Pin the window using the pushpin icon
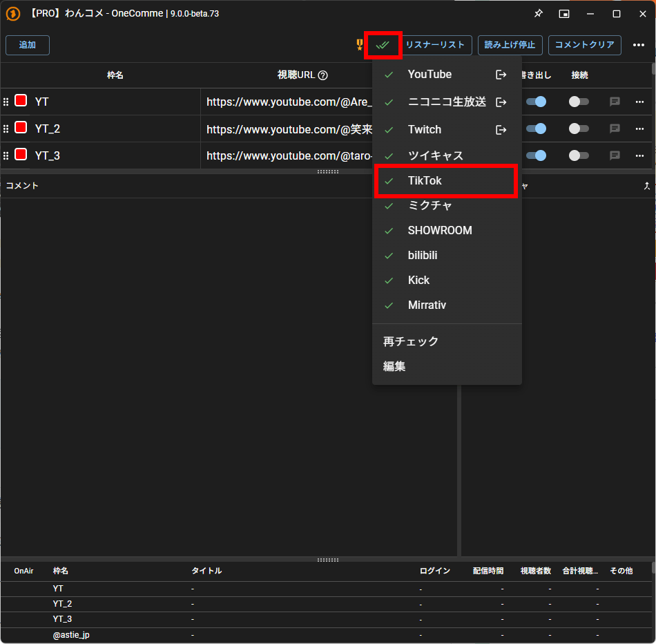656x644 pixels. click(x=538, y=14)
